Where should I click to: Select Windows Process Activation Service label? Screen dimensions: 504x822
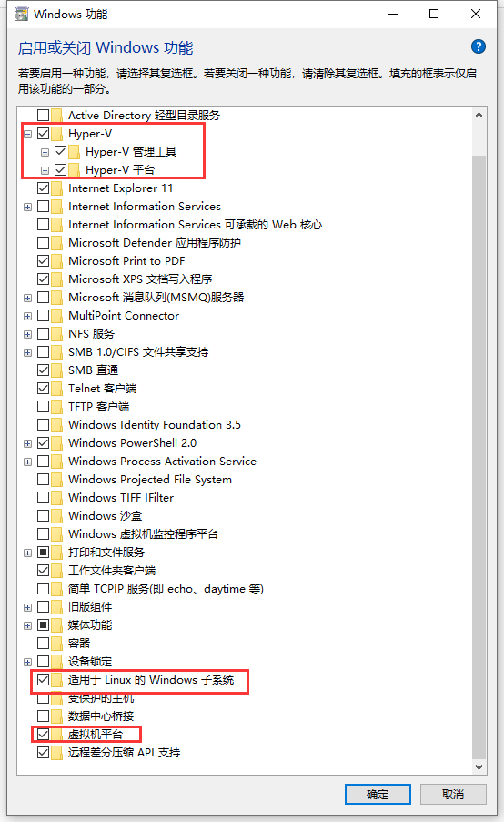tap(163, 461)
